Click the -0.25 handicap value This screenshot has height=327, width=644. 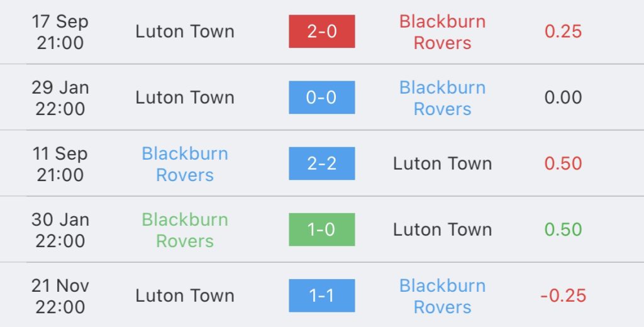(563, 296)
